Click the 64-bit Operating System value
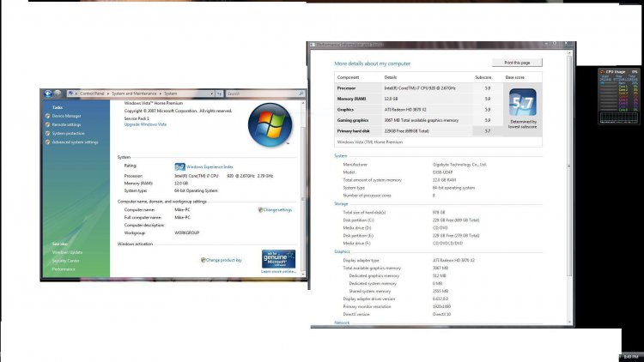 coord(196,190)
